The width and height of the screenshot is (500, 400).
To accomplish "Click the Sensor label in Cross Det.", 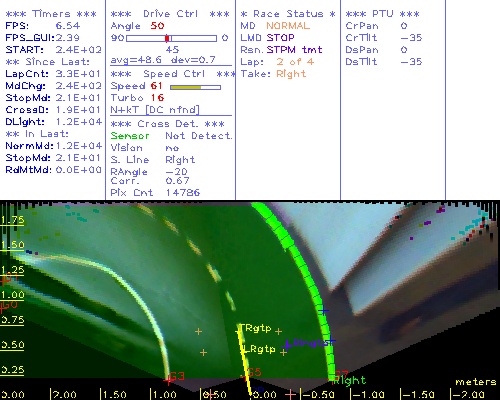I will point(130,136).
